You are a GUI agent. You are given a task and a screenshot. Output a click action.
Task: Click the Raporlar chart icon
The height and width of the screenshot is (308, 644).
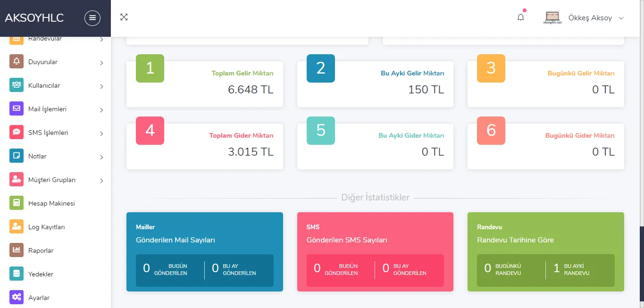tap(17, 250)
